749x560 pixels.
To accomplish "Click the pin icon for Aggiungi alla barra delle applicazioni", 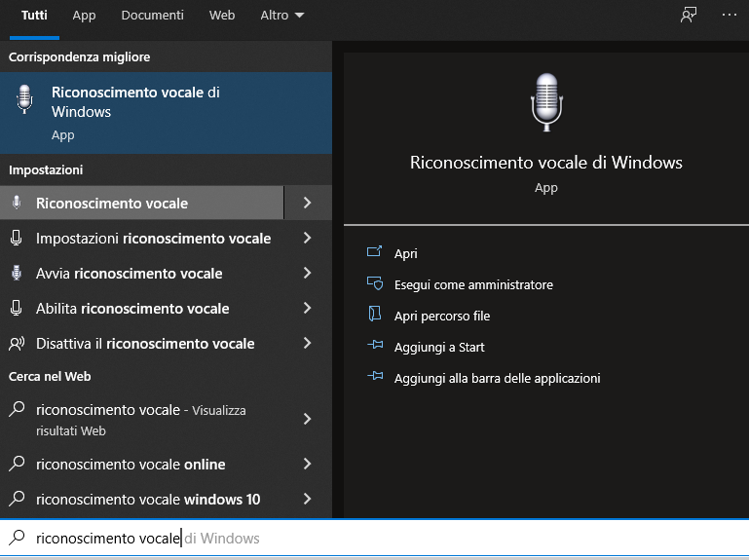I will pos(375,376).
